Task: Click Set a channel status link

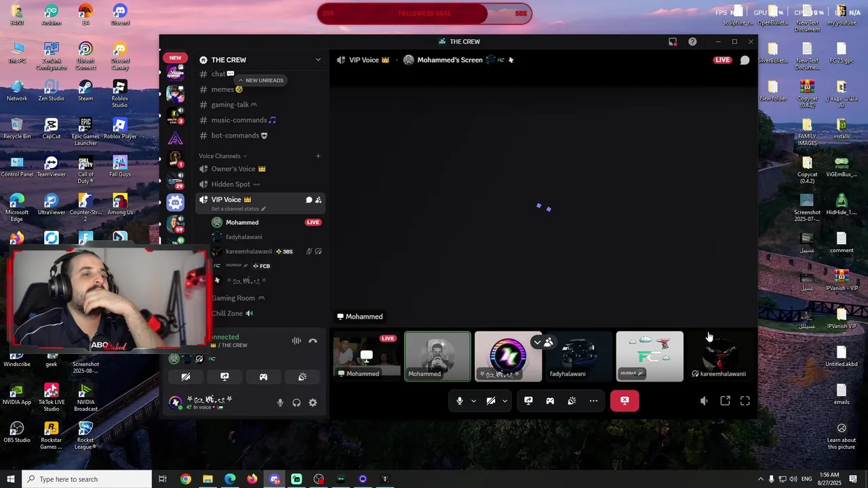Action: coord(239,209)
